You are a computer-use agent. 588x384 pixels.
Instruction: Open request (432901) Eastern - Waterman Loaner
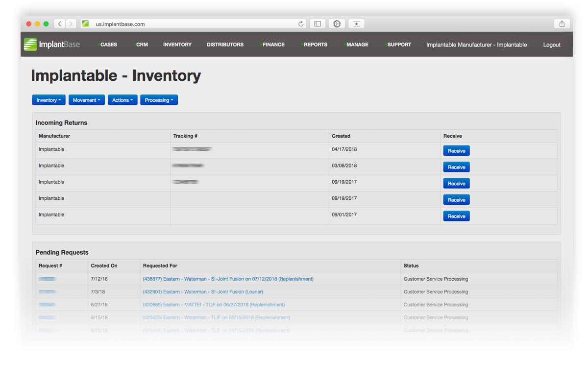tap(203, 291)
